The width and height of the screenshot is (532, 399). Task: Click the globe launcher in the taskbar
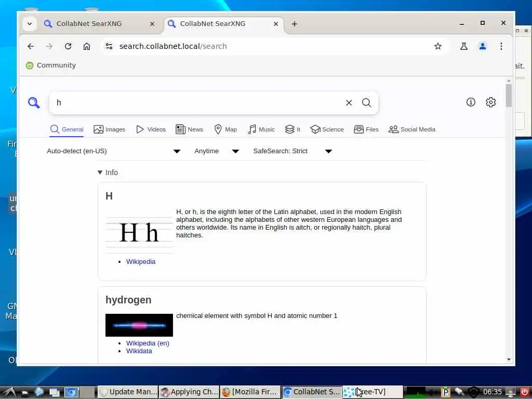tap(39, 392)
